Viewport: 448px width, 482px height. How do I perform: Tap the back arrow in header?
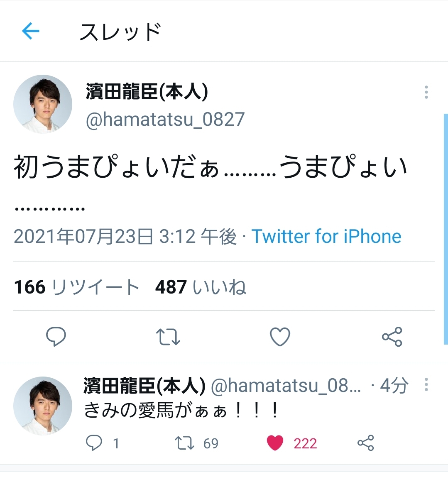pos(30,31)
